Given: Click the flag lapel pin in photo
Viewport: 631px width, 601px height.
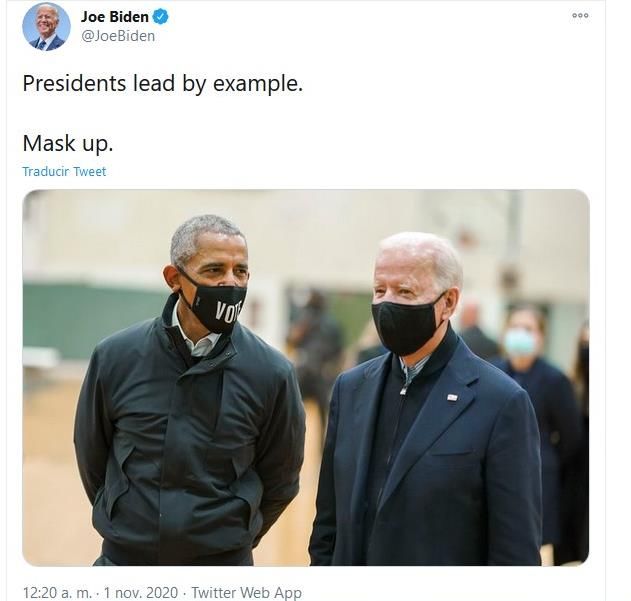Looking at the screenshot, I should (x=452, y=398).
